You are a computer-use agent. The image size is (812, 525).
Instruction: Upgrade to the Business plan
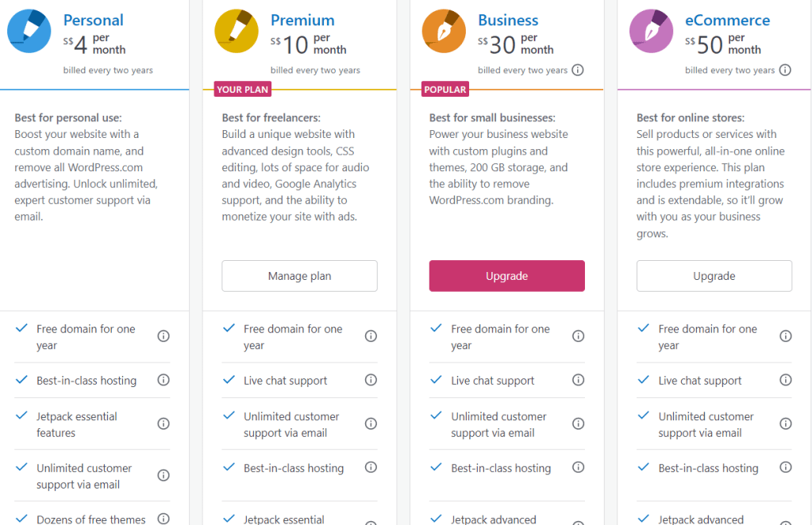(506, 276)
